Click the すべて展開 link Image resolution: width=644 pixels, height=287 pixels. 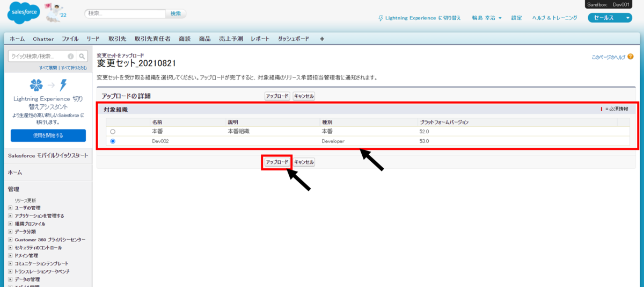[48, 68]
